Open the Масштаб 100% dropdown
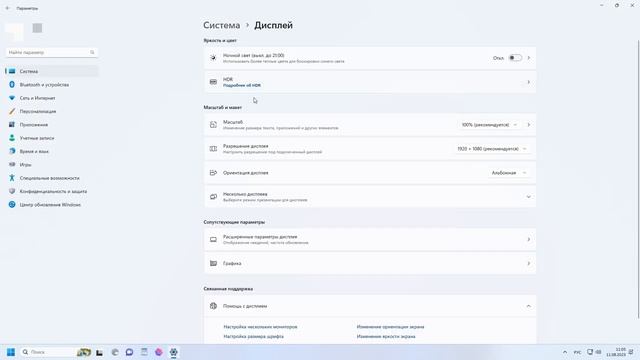640x360 pixels. [489, 124]
